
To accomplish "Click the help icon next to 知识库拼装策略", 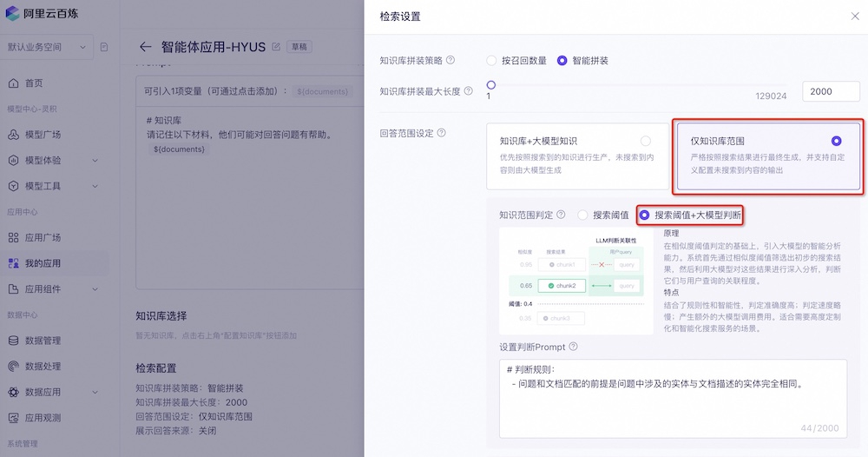I will coord(450,61).
